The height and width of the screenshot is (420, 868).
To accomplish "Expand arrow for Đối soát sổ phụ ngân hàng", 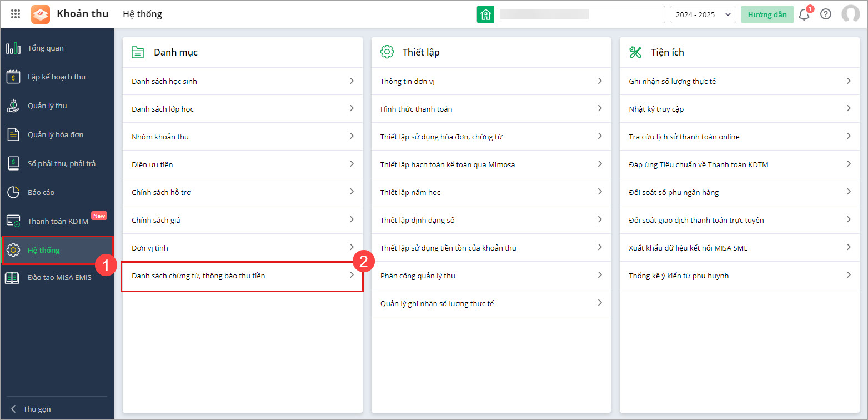I will coord(849,192).
